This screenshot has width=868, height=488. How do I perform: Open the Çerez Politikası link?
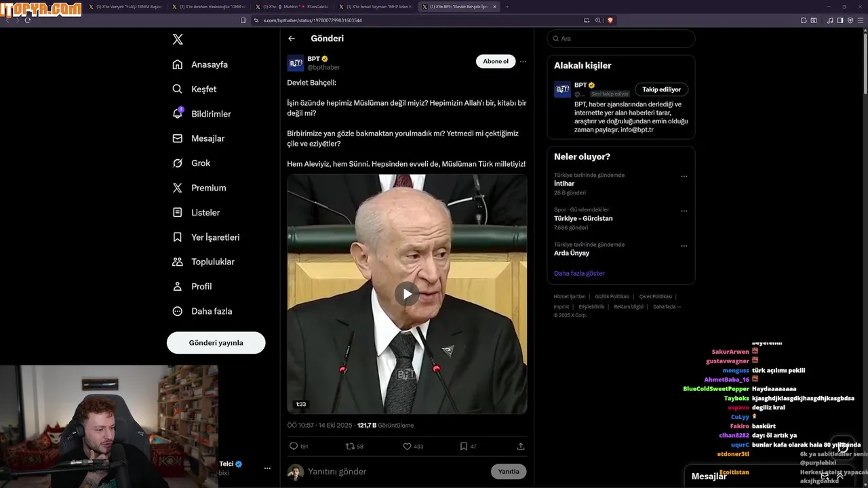656,296
